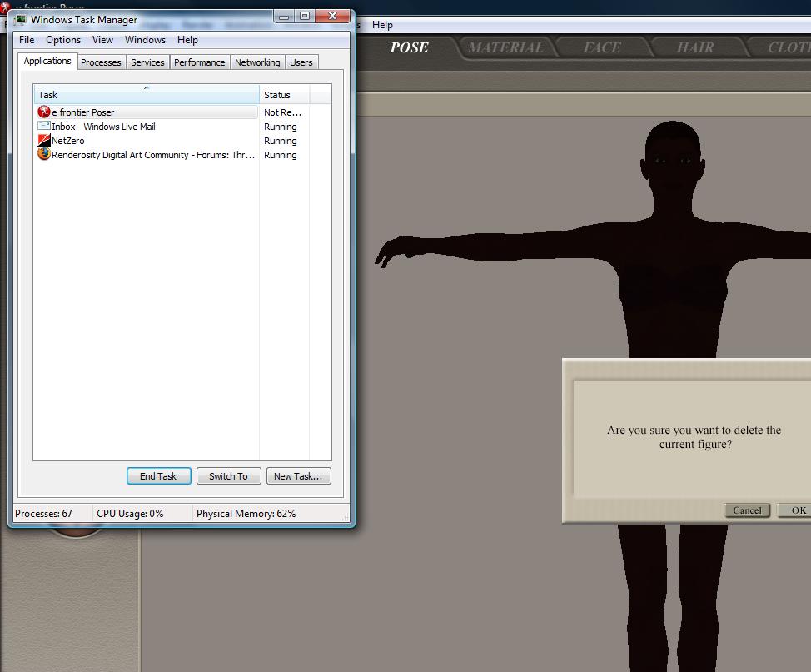Viewport: 811px width, 672px height.
Task: Click the New Task... button
Action: tap(299, 476)
